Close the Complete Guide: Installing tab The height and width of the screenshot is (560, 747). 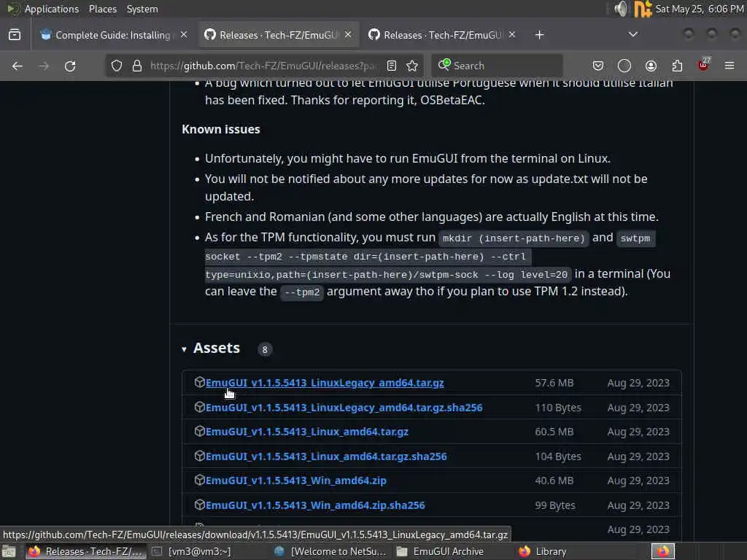coord(184,35)
